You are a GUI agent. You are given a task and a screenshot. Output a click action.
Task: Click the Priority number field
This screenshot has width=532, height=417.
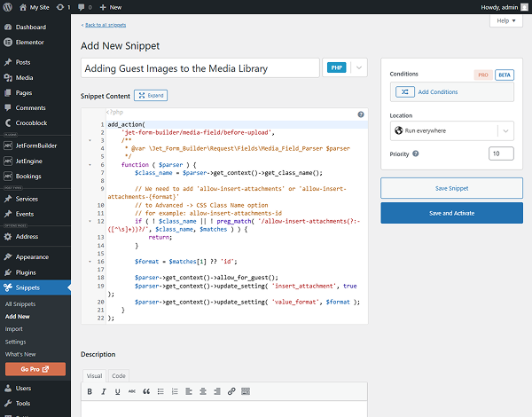click(501, 153)
